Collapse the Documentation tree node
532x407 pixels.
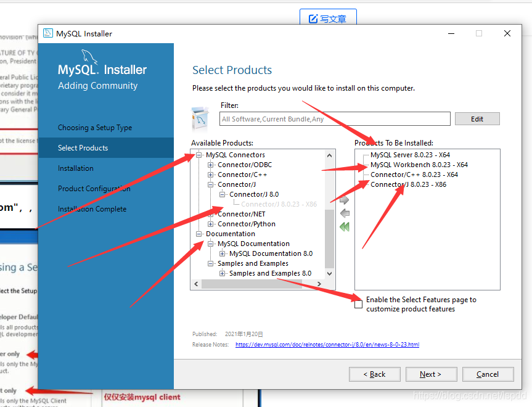click(x=199, y=234)
